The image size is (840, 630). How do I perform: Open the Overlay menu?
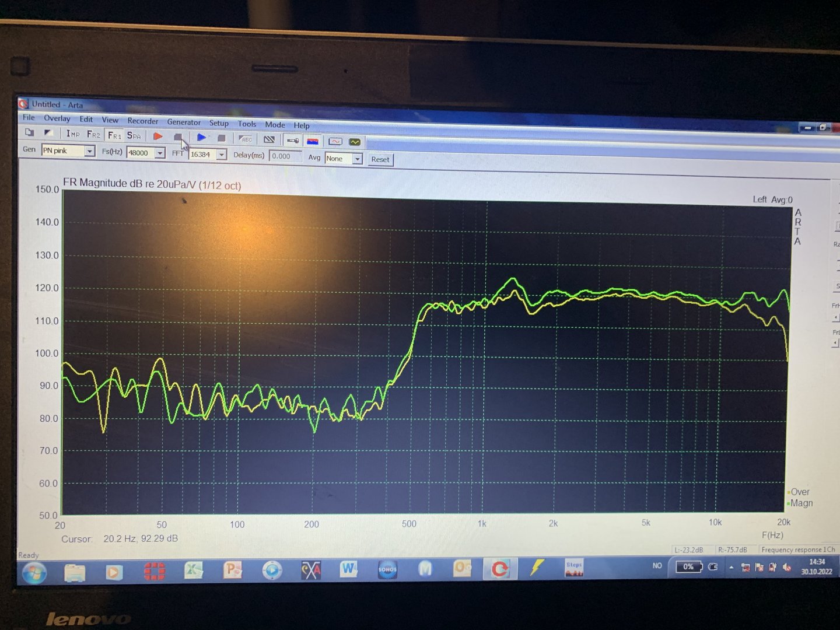point(57,118)
